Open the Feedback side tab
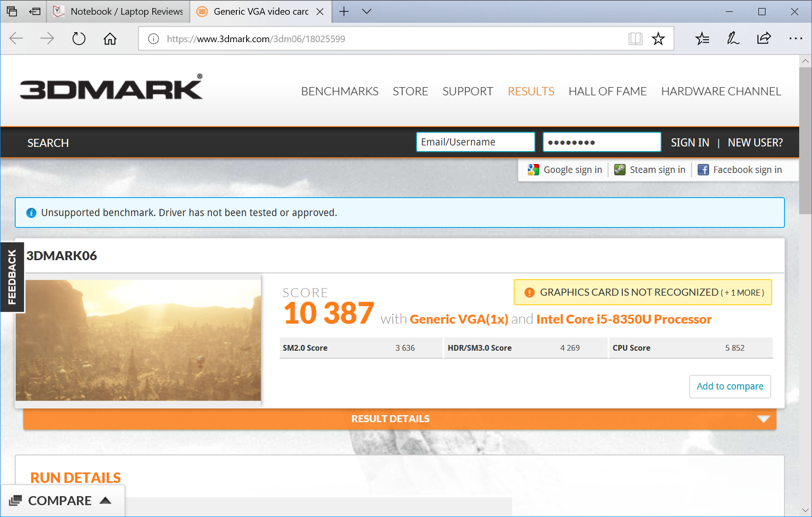 point(12,277)
